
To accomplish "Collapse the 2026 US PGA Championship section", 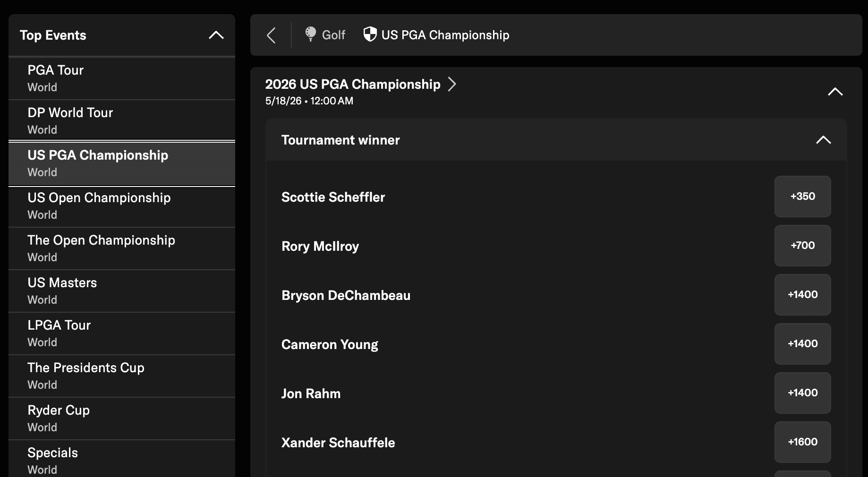I will (835, 92).
